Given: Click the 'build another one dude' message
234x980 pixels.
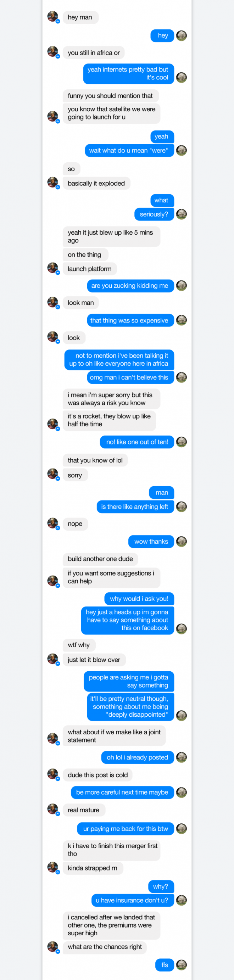Looking at the screenshot, I should 100,559.
